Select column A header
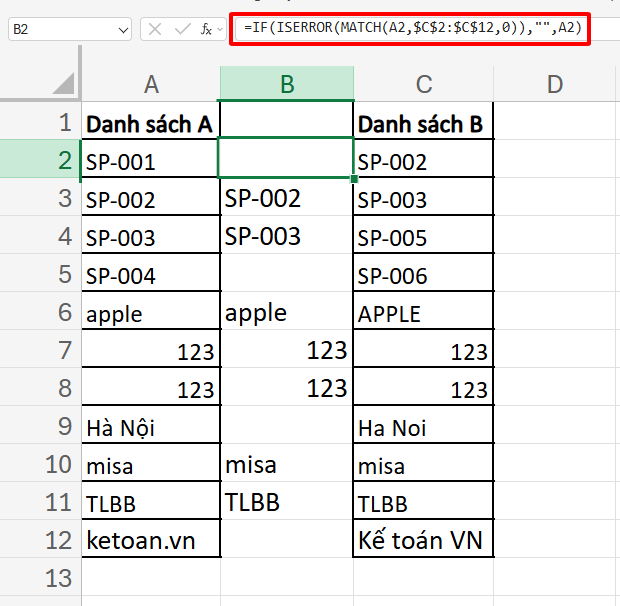The width and height of the screenshot is (620, 606). 151,84
